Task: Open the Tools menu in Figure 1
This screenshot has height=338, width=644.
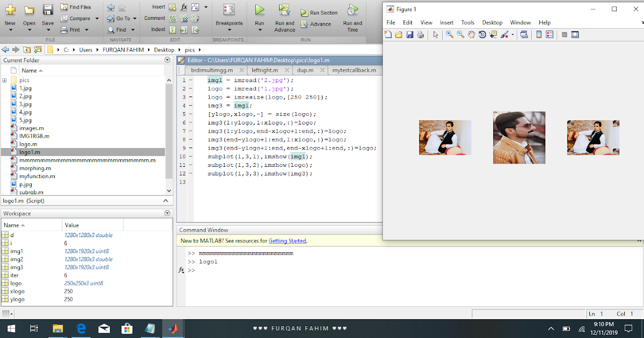Action: [467, 23]
